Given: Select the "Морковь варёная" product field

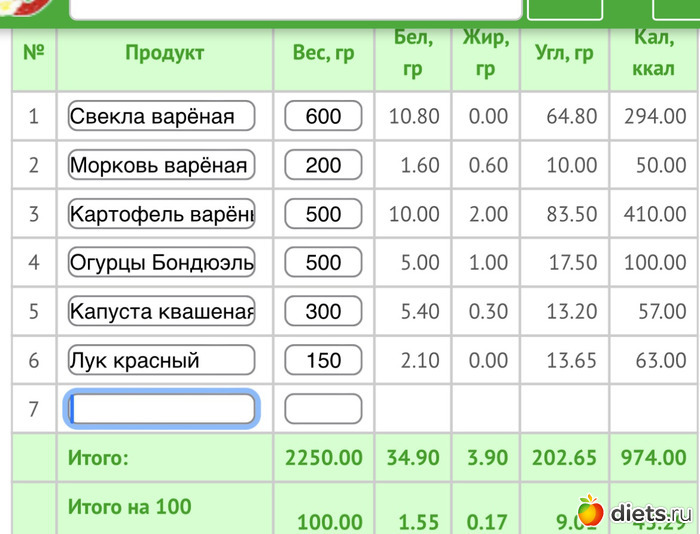Looking at the screenshot, I should click(161, 165).
